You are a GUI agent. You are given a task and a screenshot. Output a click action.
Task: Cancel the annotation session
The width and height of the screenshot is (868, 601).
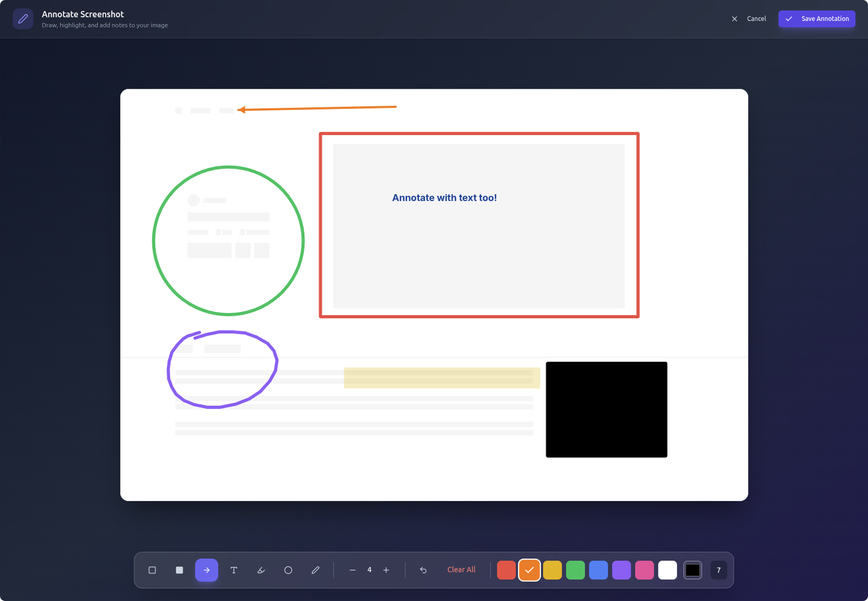pyautogui.click(x=756, y=18)
